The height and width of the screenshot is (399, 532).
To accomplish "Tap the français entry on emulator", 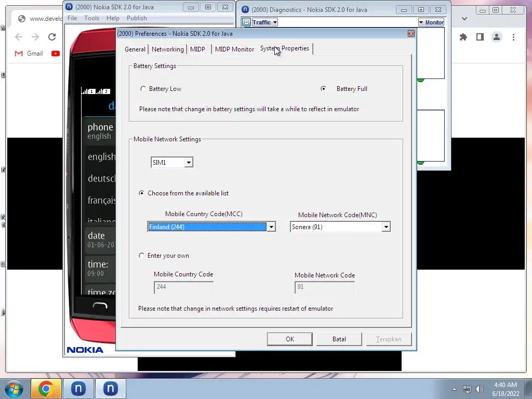I will coord(101,200).
